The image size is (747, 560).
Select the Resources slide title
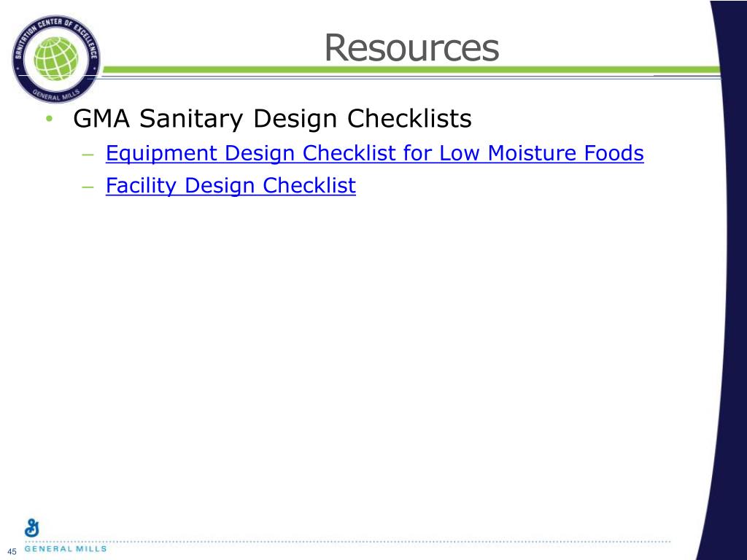click(411, 47)
